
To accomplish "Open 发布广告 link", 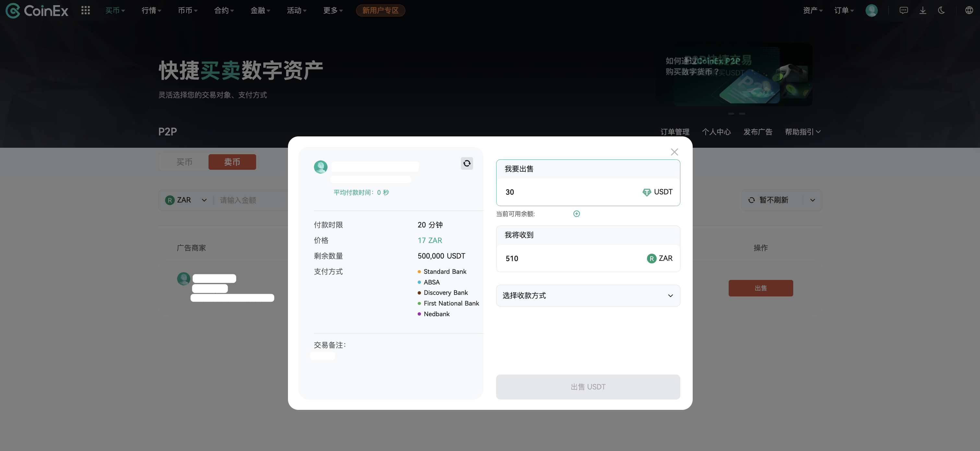I will 758,132.
